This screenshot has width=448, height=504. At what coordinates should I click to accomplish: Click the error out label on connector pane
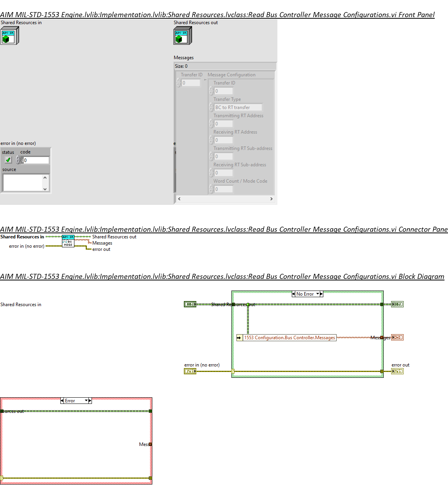pyautogui.click(x=101, y=249)
